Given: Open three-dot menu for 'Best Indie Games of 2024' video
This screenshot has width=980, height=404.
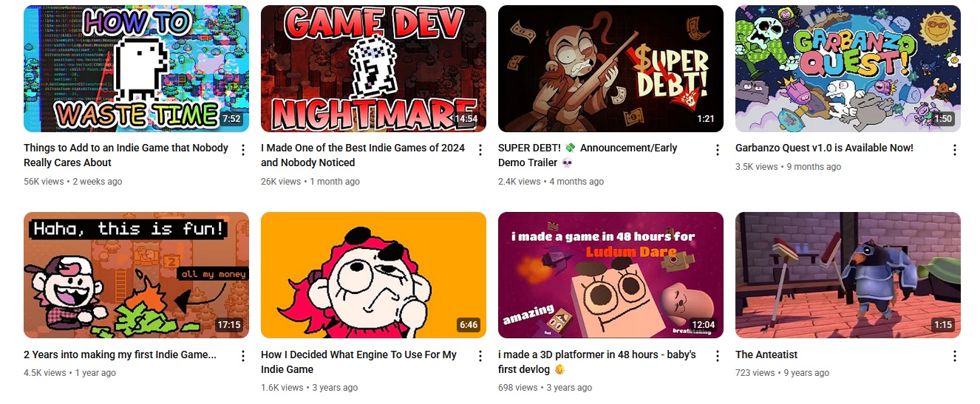Looking at the screenshot, I should [480, 150].
